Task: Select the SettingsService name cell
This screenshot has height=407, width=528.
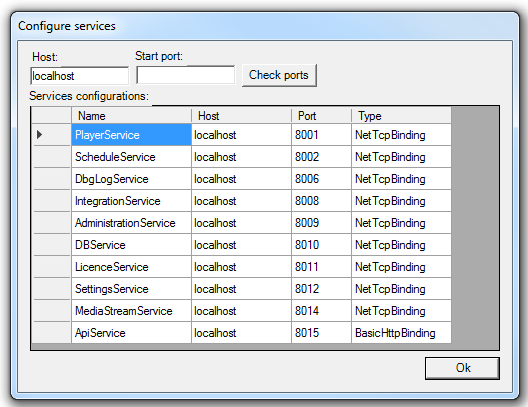Action: 131,289
